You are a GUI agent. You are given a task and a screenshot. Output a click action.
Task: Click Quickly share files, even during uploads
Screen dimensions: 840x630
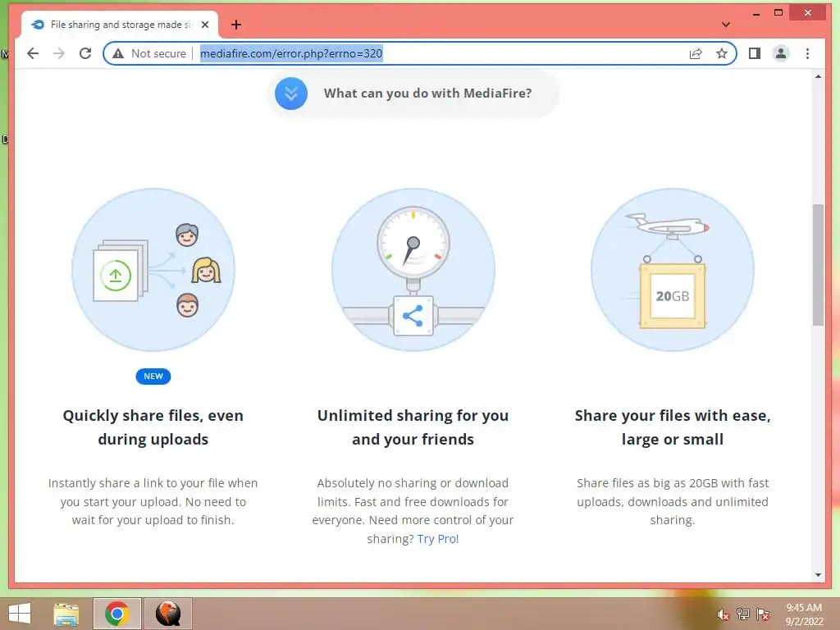[153, 427]
